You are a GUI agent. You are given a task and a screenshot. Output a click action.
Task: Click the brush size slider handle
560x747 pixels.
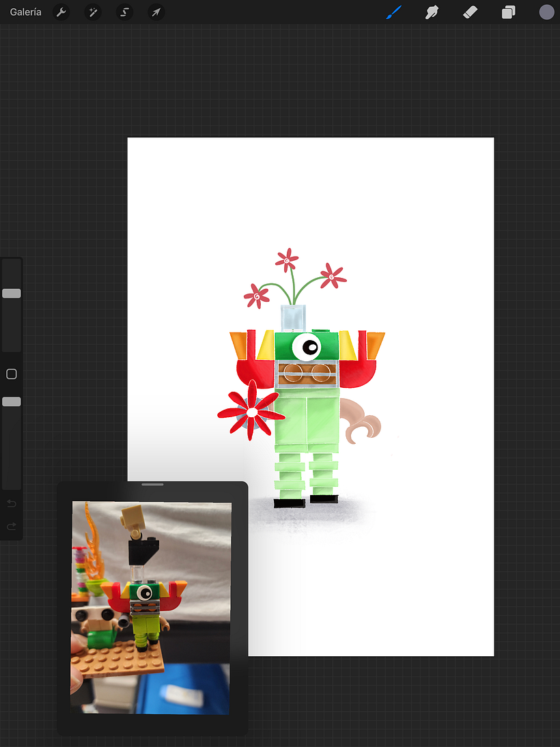12,294
